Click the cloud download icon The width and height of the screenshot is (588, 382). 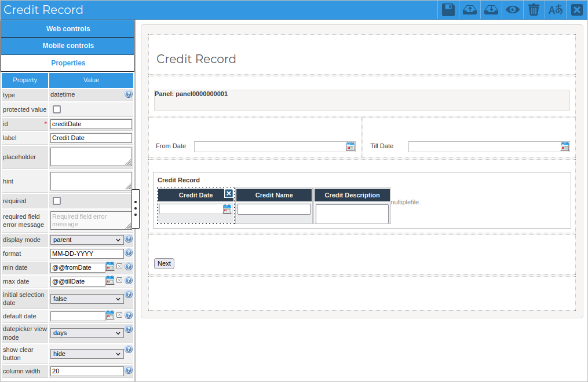pyautogui.click(x=491, y=10)
